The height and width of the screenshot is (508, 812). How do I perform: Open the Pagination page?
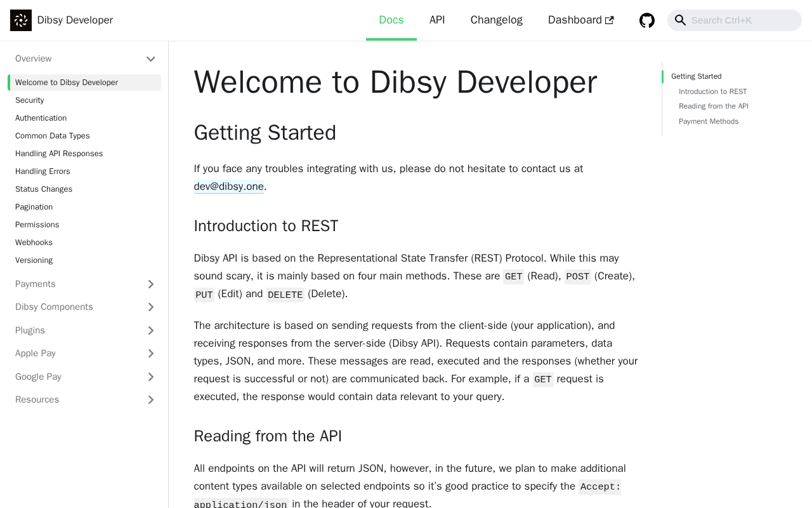84,207
